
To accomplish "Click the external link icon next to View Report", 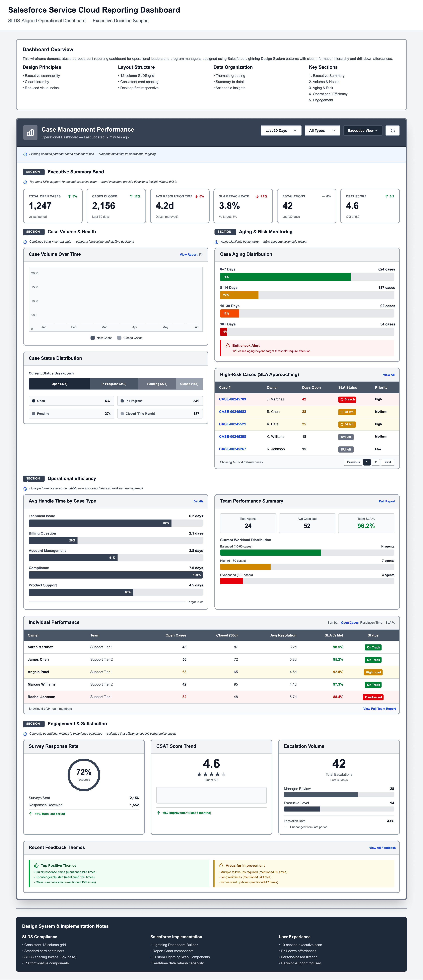I will (x=201, y=254).
